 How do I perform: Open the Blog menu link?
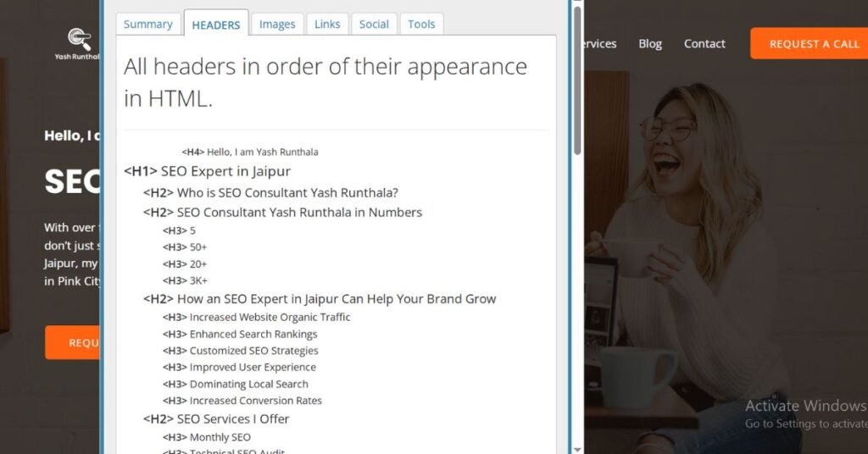coord(650,44)
